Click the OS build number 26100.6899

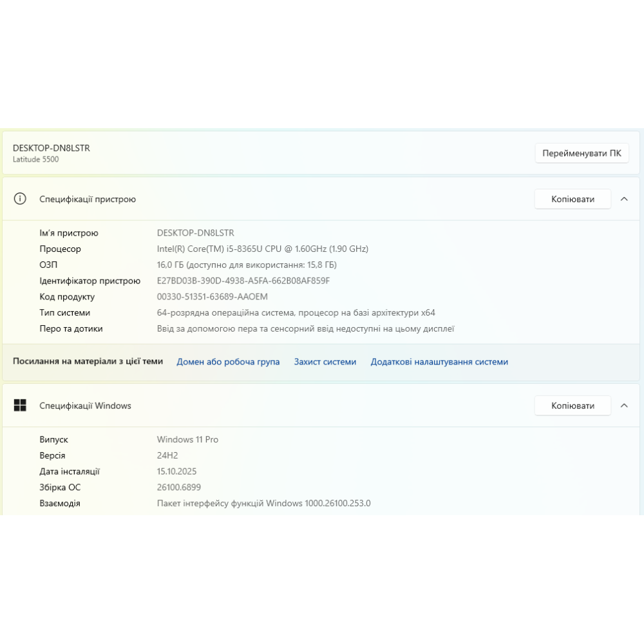click(x=178, y=488)
